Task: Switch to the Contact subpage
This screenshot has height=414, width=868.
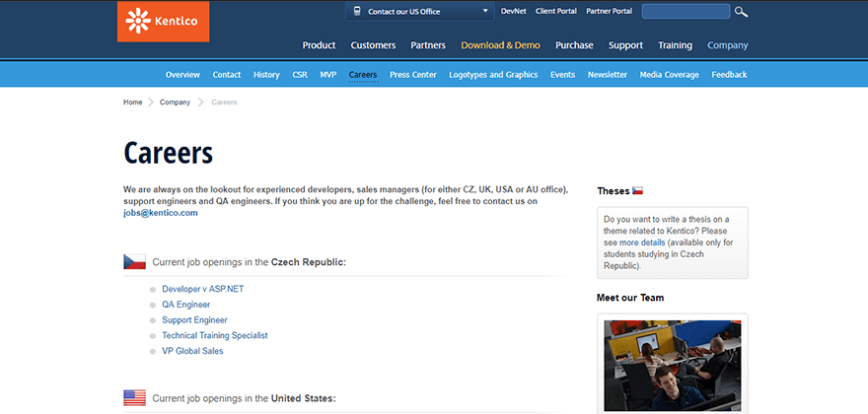Action: click(227, 75)
